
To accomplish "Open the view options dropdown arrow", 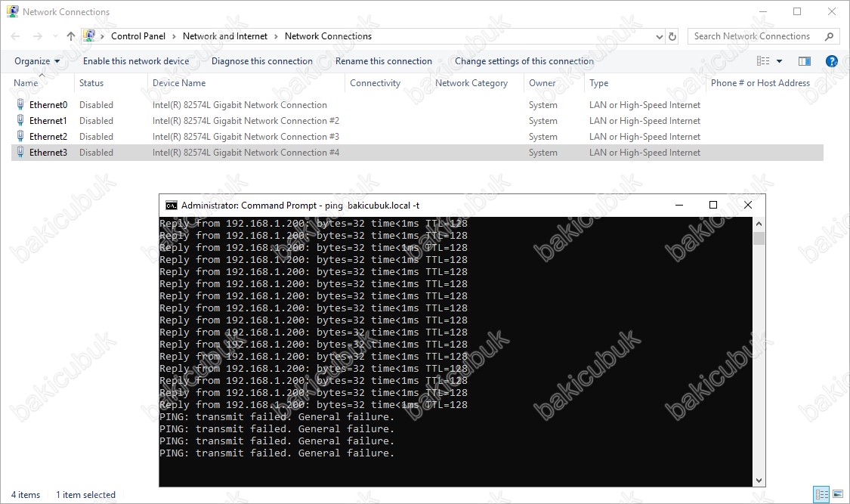I will [x=780, y=61].
